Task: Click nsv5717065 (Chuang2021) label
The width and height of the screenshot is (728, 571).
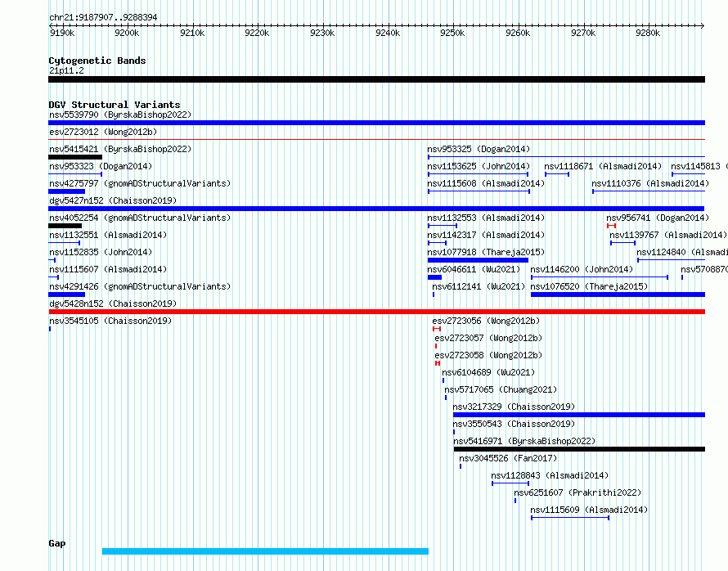Action: click(501, 389)
